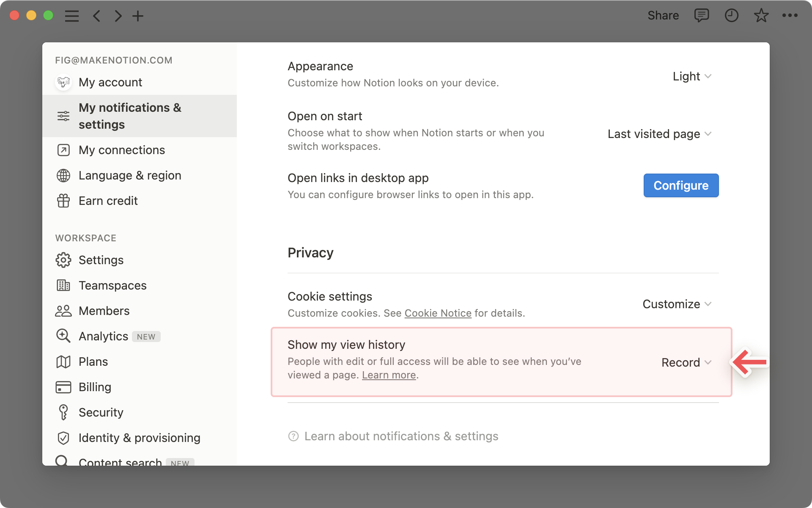This screenshot has width=812, height=508.
Task: Expand the Cookie settings Customize dropdown
Action: point(677,304)
